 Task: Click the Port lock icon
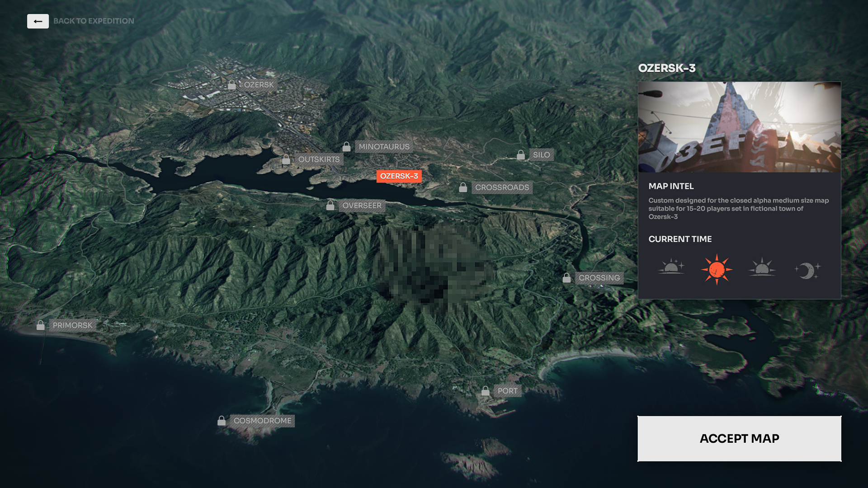tap(486, 391)
